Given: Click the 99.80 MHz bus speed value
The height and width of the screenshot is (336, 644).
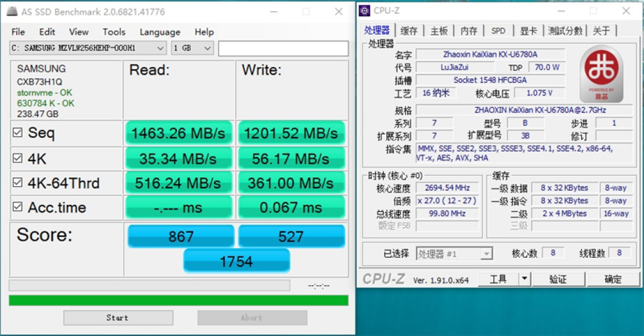Looking at the screenshot, I should 447,213.
